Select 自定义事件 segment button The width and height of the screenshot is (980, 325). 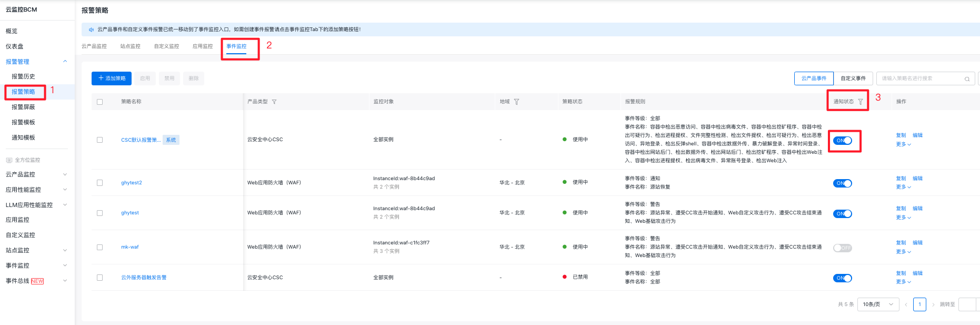pyautogui.click(x=853, y=78)
